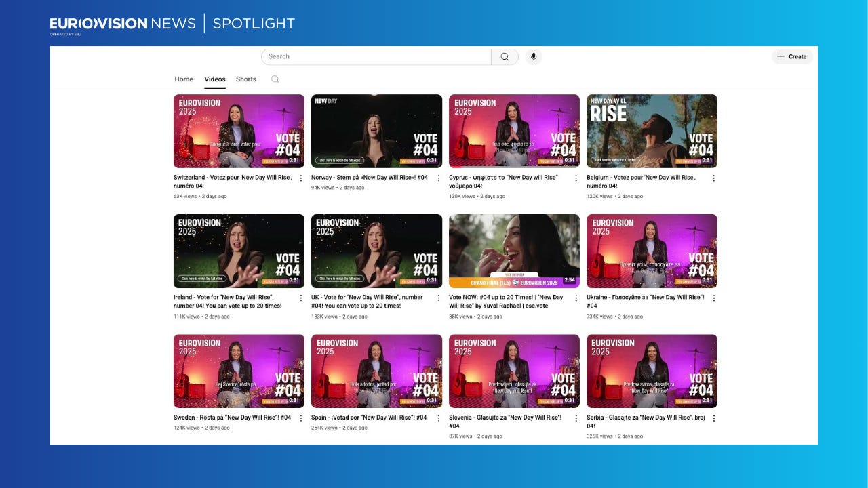Open the Shorts tab
The image size is (868, 488).
point(246,79)
